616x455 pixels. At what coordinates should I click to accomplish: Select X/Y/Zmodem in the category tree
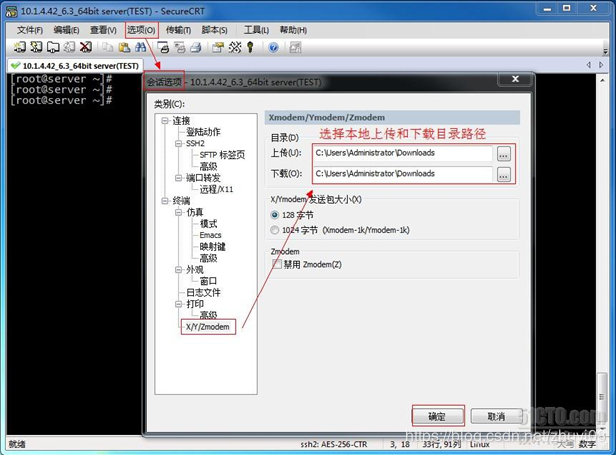pos(208,327)
